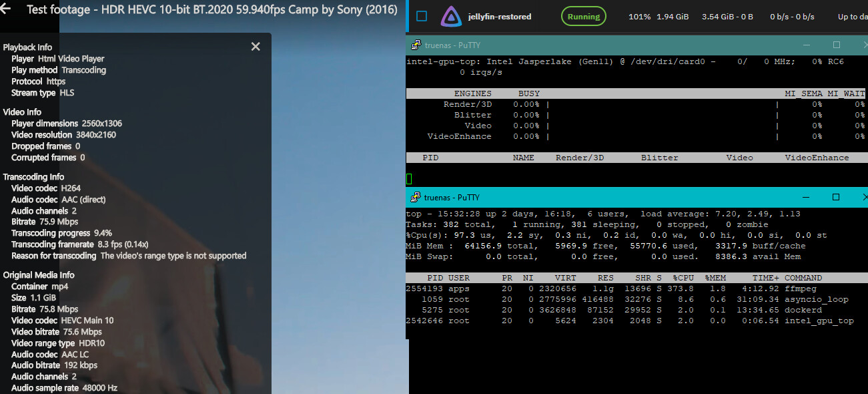Click the 'BUSY' column header in intel-gpu-top
The width and height of the screenshot is (868, 394).
pos(529,93)
